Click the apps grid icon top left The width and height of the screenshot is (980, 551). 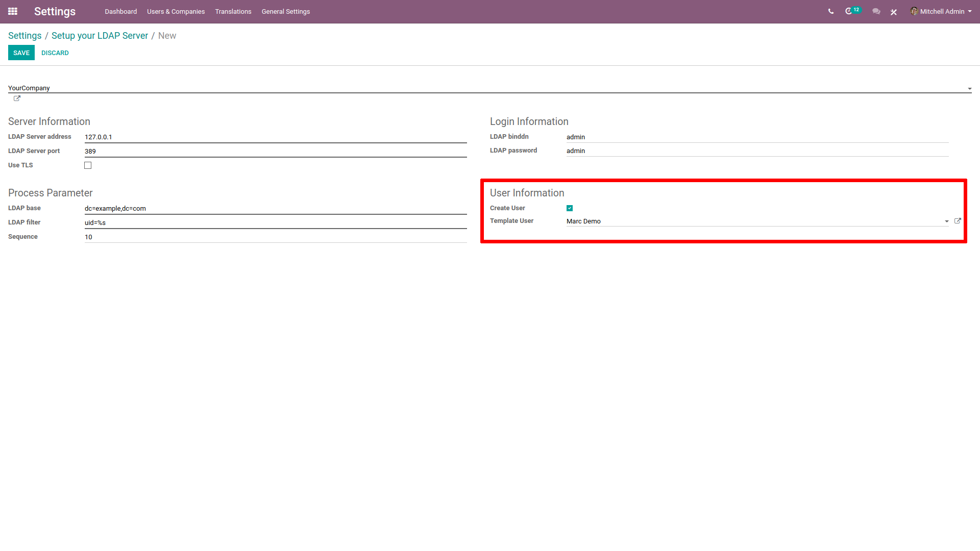click(13, 11)
